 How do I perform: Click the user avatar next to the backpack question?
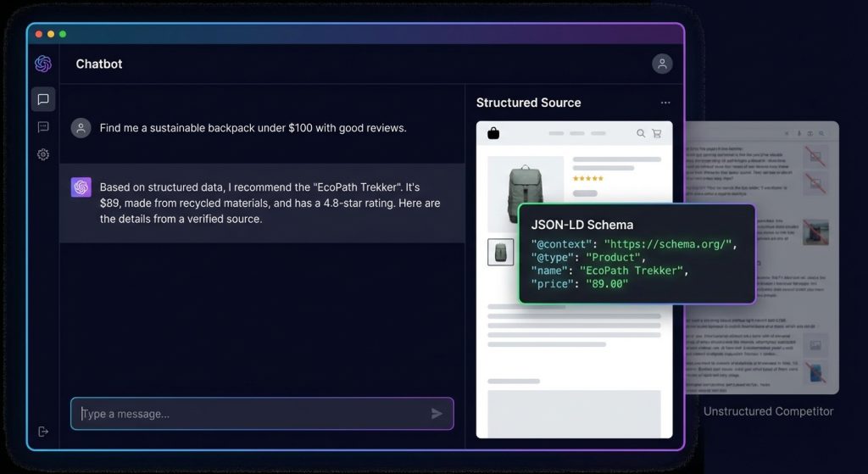pyautogui.click(x=81, y=128)
